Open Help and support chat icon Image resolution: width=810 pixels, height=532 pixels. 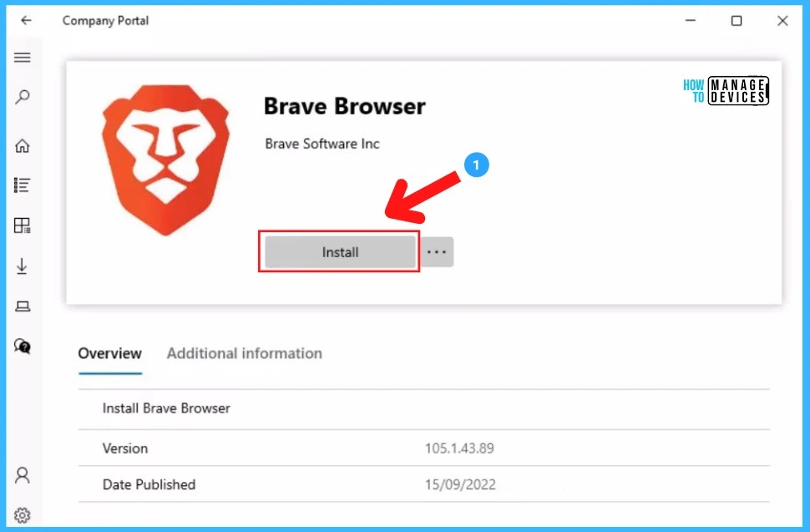click(23, 346)
